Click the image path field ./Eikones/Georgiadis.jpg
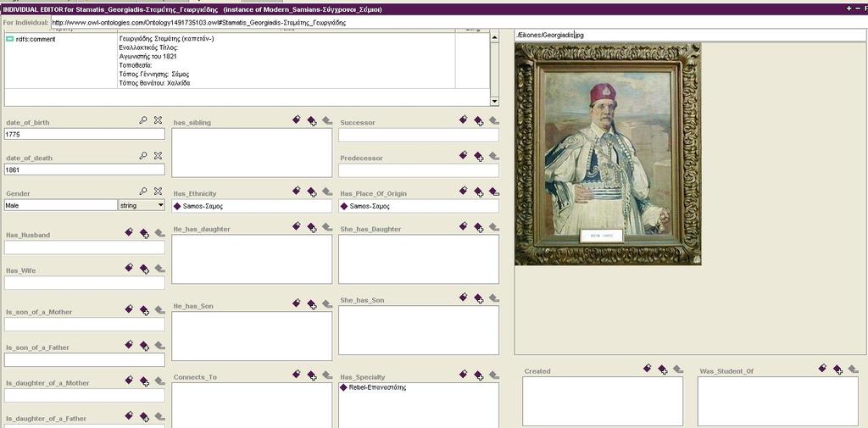 tap(690, 35)
